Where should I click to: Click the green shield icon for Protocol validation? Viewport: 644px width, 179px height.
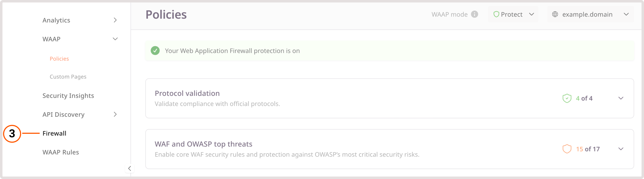[x=566, y=98]
